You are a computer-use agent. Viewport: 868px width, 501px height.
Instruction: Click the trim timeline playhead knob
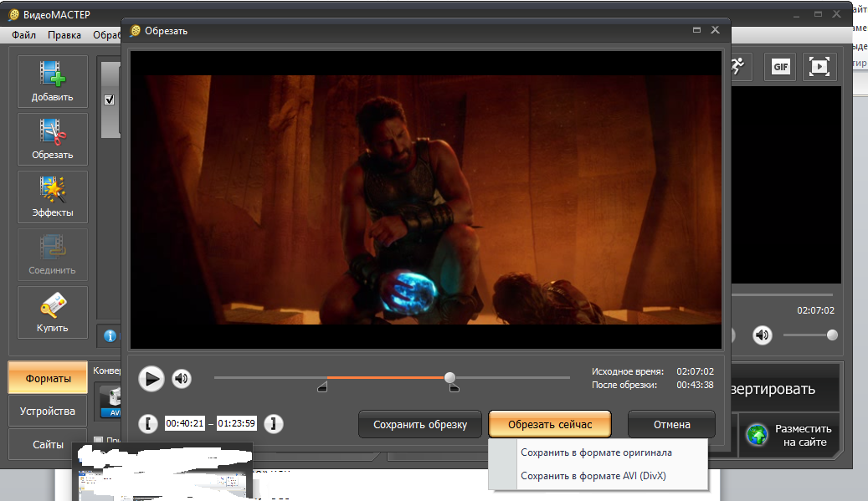pyautogui.click(x=450, y=378)
